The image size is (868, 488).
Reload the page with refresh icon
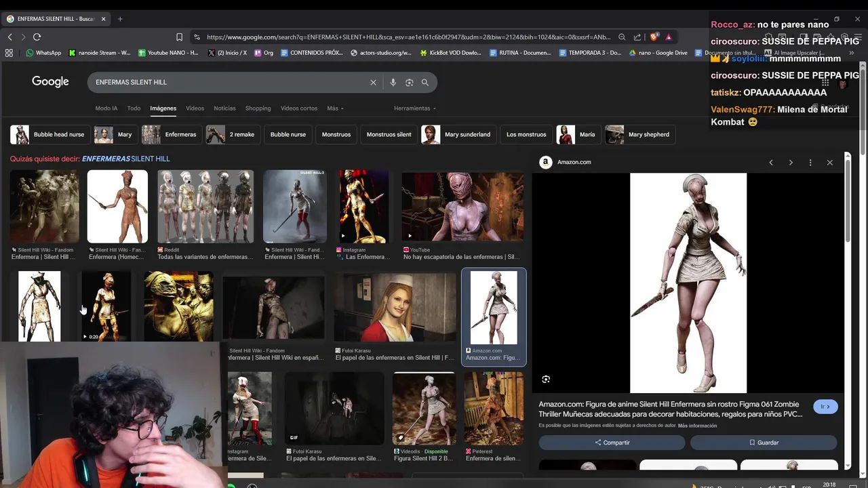click(37, 37)
